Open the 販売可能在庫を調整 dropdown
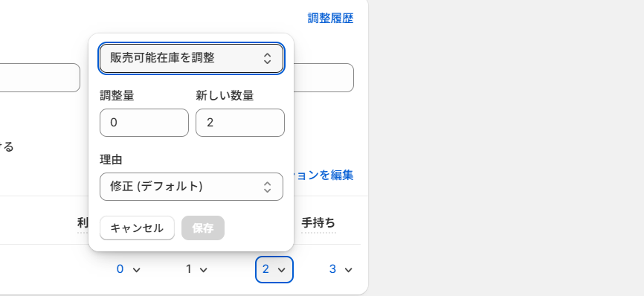Screen dimensions: 644x296 pyautogui.click(x=191, y=58)
